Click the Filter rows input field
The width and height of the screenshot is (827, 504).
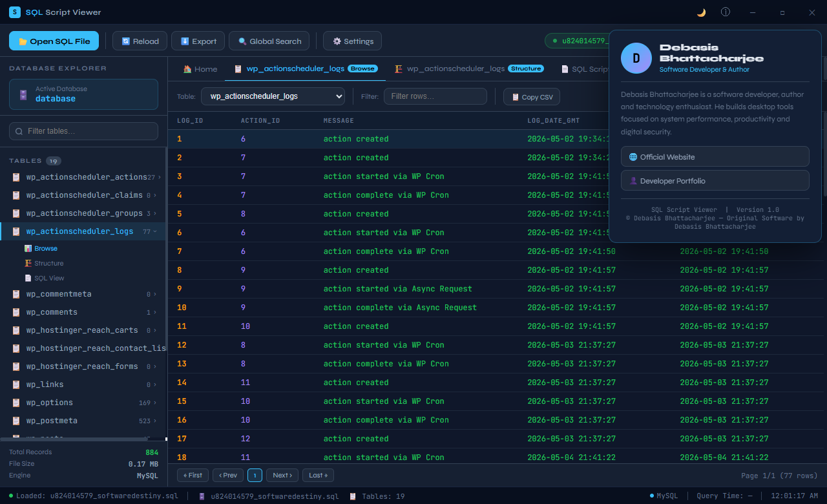click(435, 96)
